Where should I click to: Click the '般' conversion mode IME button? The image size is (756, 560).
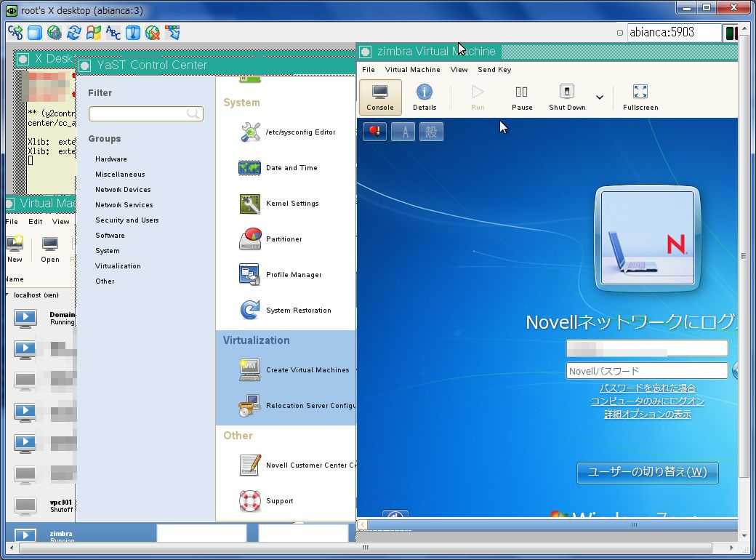coord(431,131)
